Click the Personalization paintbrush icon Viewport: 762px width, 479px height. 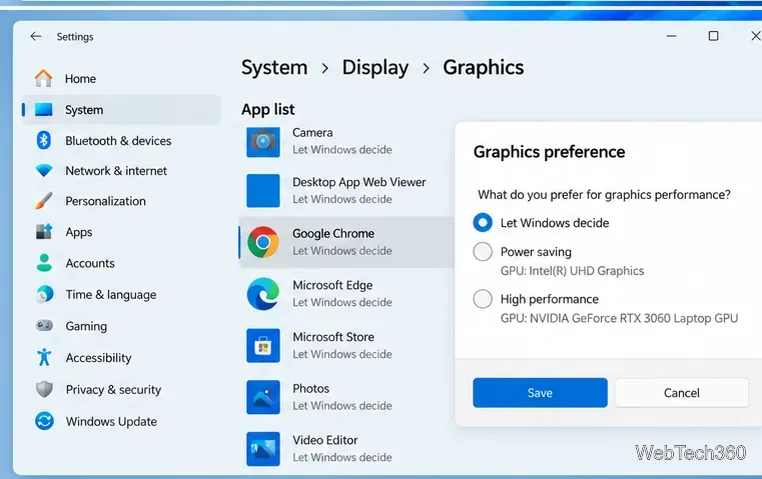pyautogui.click(x=44, y=201)
